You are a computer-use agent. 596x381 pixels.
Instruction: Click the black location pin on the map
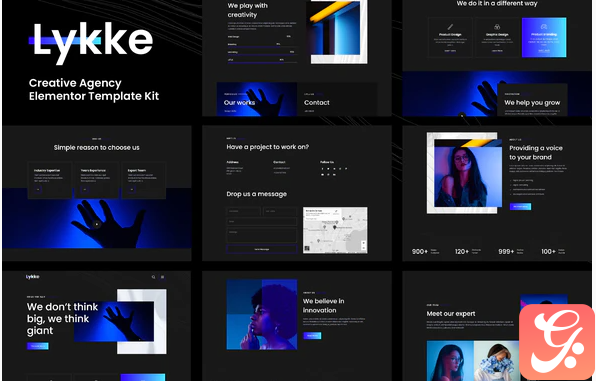coord(334,227)
